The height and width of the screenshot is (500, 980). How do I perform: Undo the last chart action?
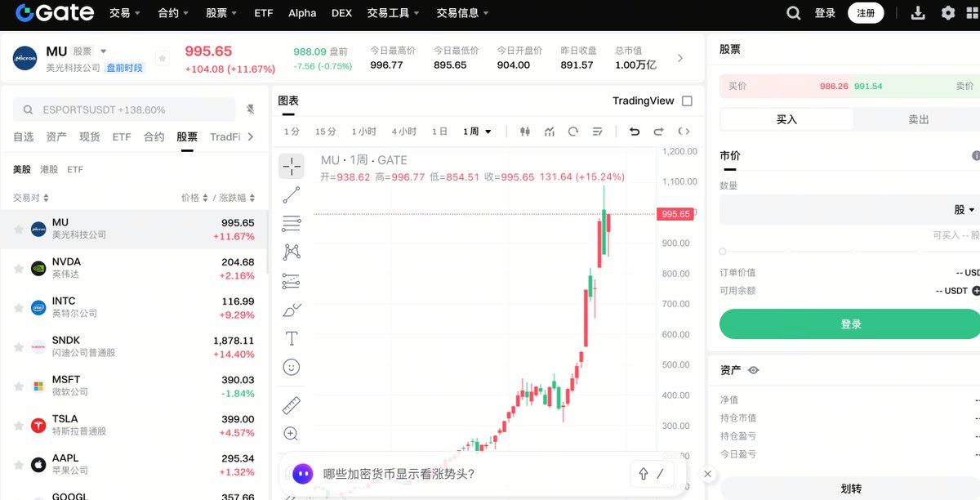(635, 132)
